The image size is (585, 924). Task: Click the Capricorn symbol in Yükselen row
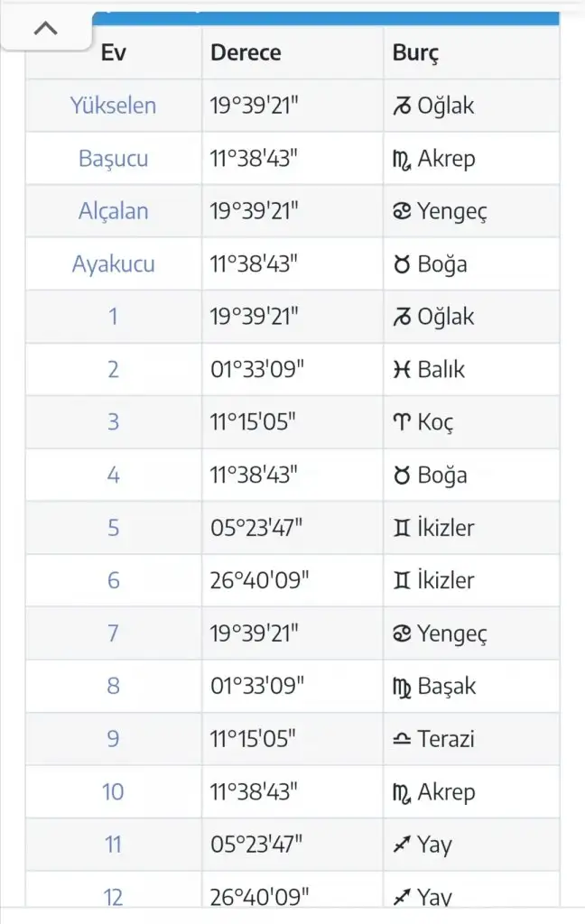point(402,106)
